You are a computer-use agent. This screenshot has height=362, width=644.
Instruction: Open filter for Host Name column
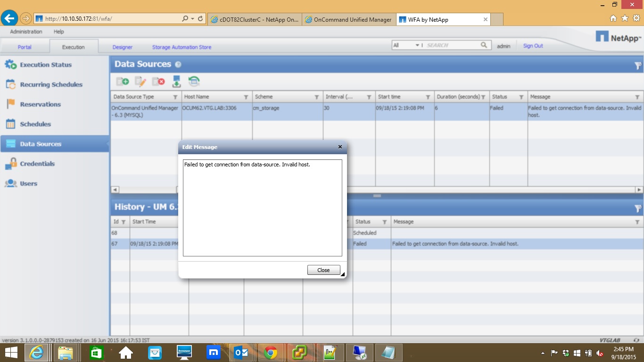(246, 97)
